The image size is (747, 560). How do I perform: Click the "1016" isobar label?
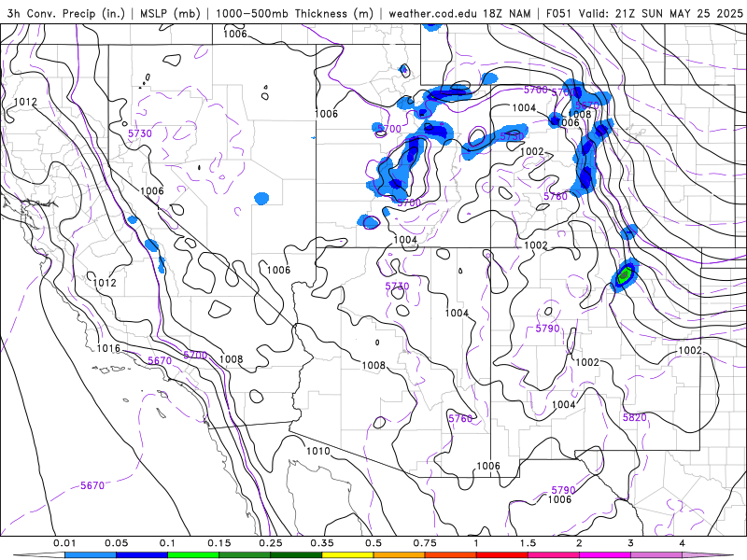tap(108, 348)
